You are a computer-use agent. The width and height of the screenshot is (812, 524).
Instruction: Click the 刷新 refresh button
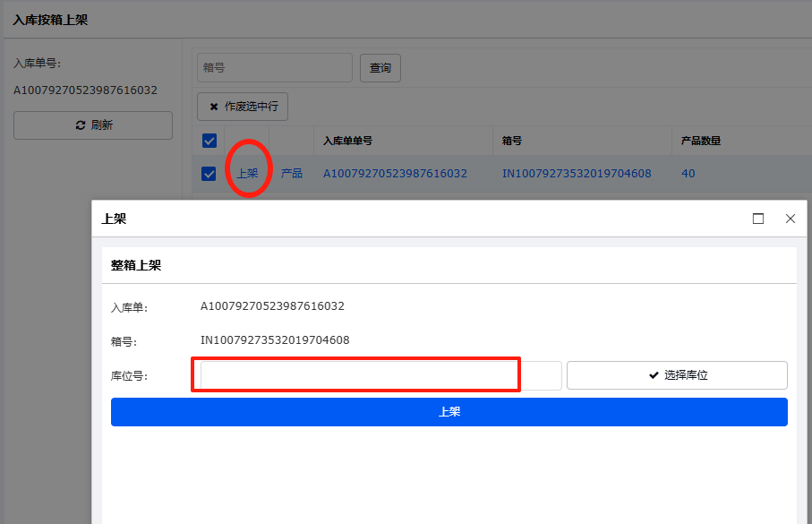pyautogui.click(x=93, y=125)
